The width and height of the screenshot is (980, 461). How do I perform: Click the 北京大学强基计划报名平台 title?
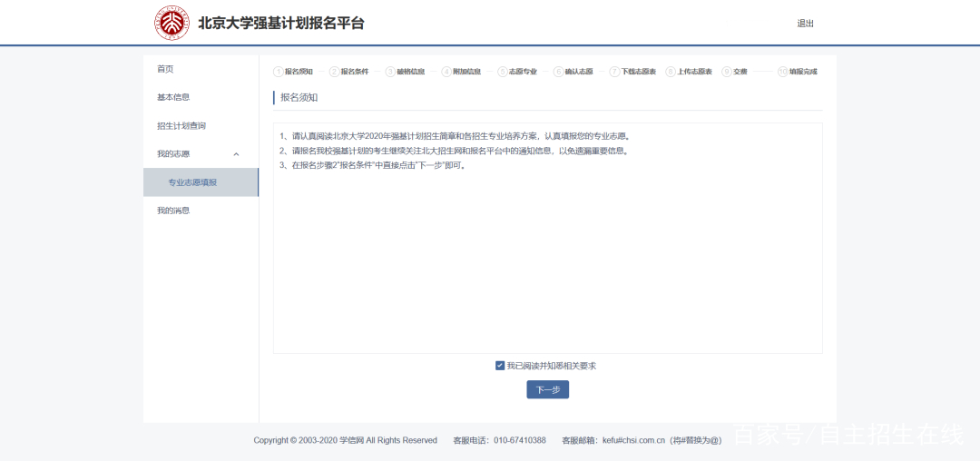pos(280,24)
